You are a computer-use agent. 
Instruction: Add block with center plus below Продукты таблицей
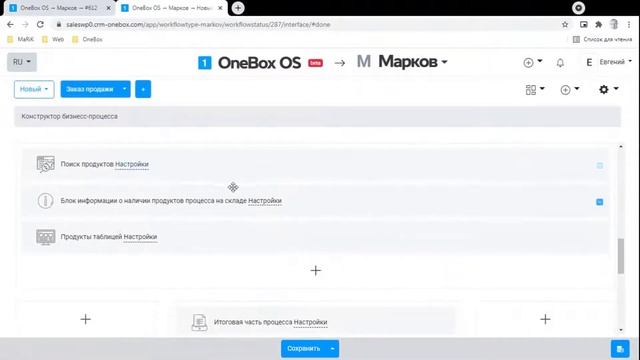(316, 271)
